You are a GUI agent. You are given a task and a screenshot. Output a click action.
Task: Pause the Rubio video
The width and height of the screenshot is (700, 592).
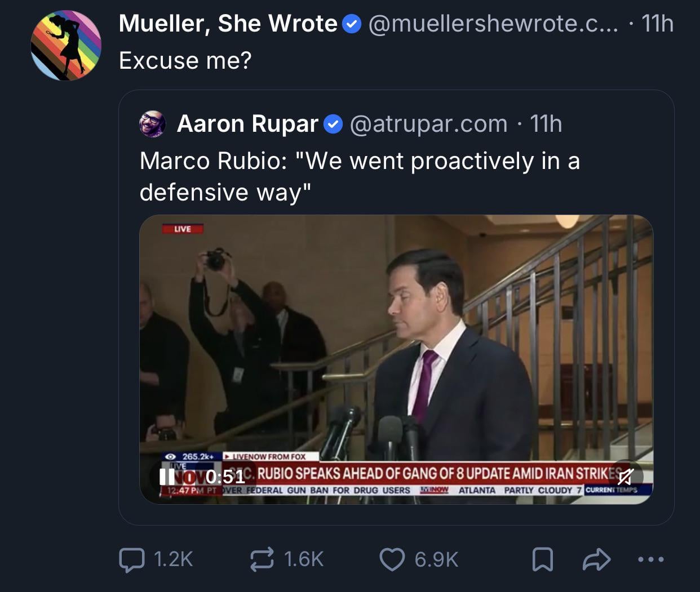point(167,477)
